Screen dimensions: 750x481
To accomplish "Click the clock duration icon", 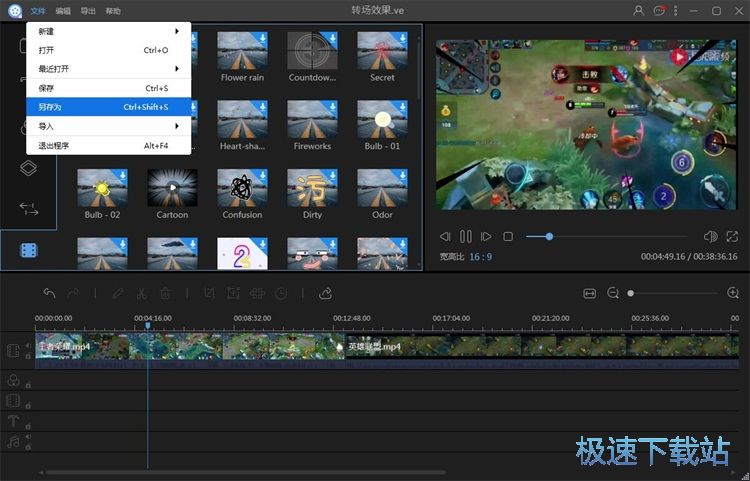I will 281,293.
